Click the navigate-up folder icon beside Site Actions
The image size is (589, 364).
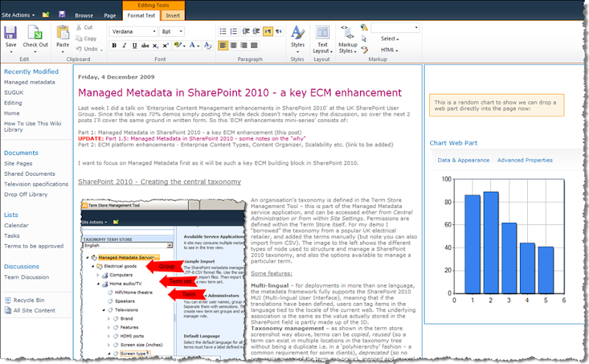pos(46,15)
